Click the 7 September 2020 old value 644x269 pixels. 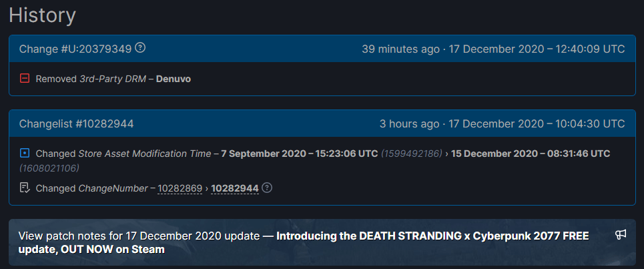(299, 153)
